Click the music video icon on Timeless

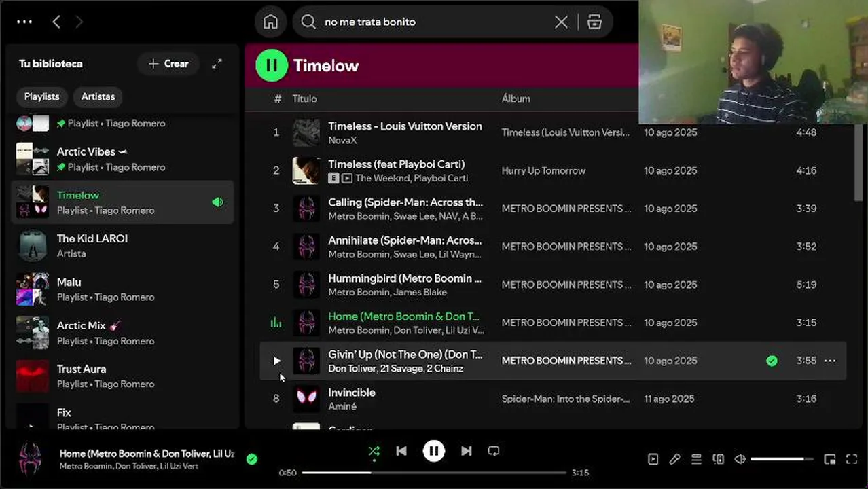click(347, 179)
